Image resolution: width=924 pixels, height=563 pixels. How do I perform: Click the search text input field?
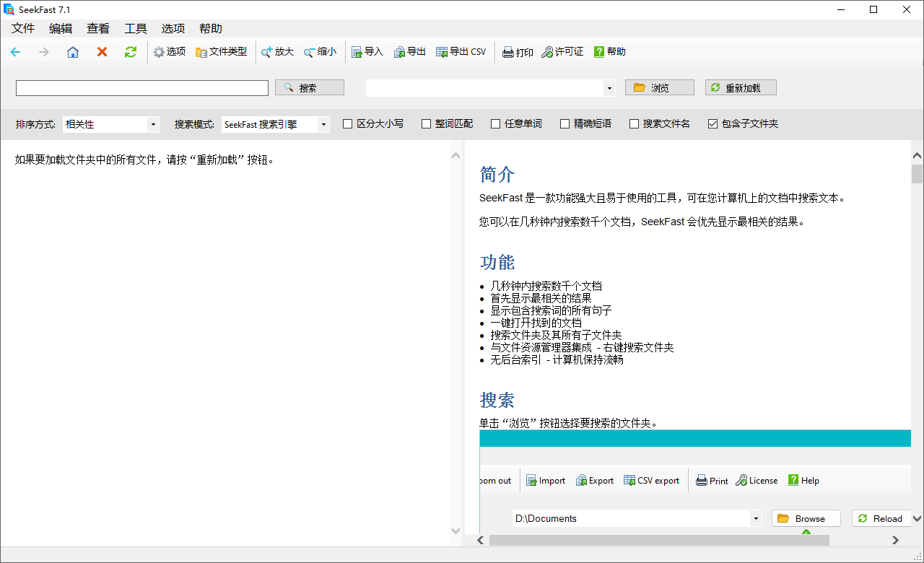(142, 88)
